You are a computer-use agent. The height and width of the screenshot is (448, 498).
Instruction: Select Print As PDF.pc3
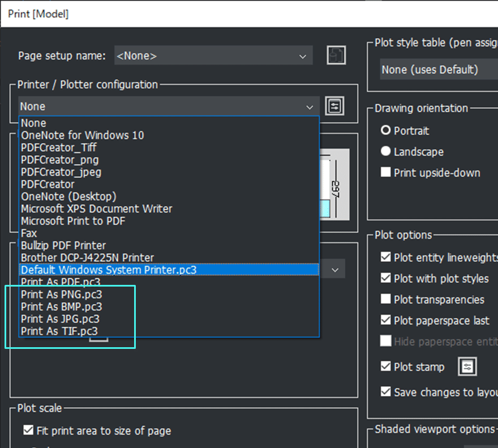[x=169, y=282]
